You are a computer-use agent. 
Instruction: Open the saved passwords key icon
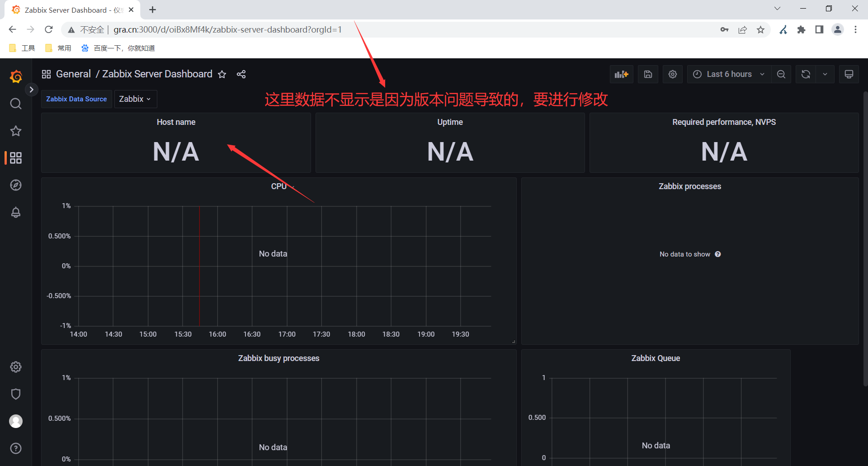[x=724, y=30]
